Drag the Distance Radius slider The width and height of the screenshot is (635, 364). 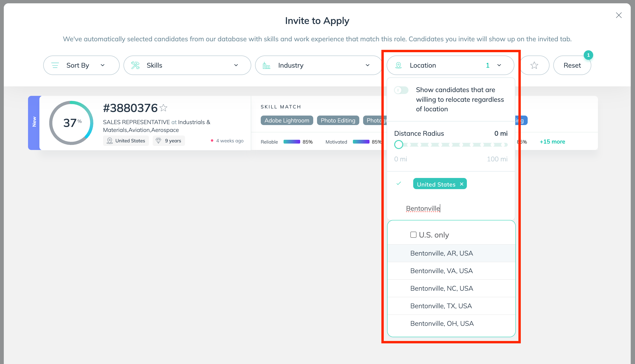(x=398, y=145)
